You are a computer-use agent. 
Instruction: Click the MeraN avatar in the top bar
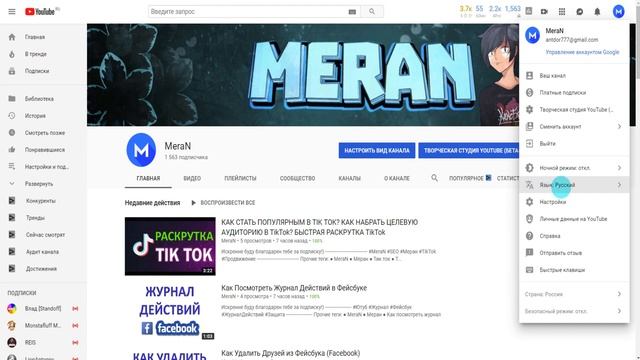click(619, 11)
